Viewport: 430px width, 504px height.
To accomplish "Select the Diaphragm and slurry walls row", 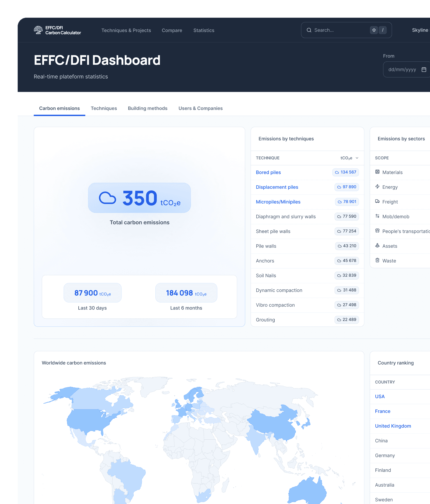I will pyautogui.click(x=307, y=217).
